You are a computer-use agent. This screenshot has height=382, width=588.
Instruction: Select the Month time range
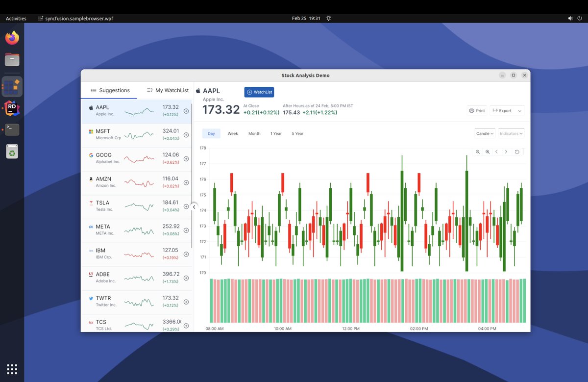pos(254,133)
